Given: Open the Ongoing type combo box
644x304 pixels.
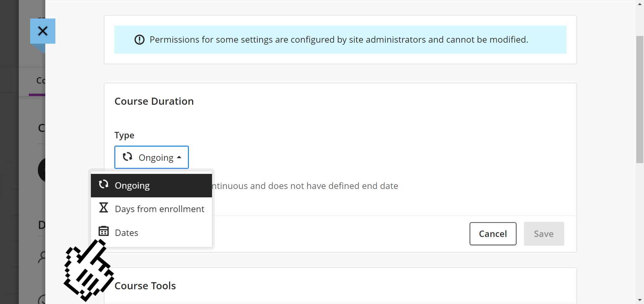Looking at the screenshot, I should pos(152,157).
